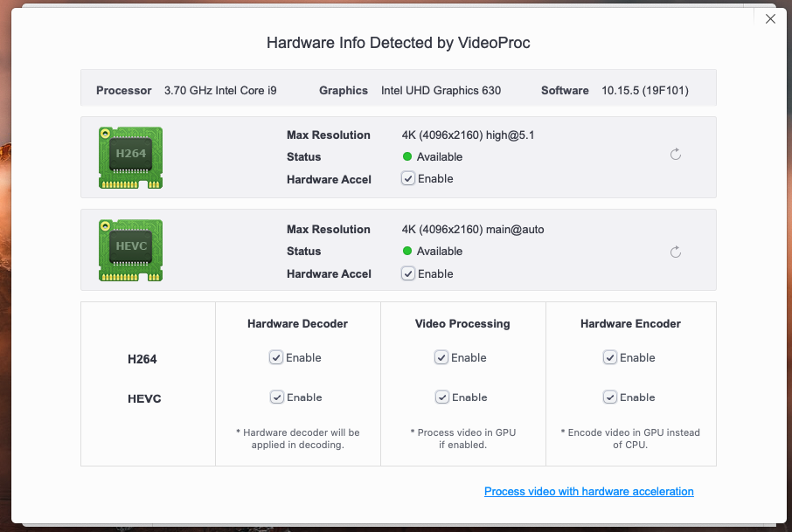Click the dialog title Hardware Info Detected
The image size is (792, 532).
click(x=398, y=43)
